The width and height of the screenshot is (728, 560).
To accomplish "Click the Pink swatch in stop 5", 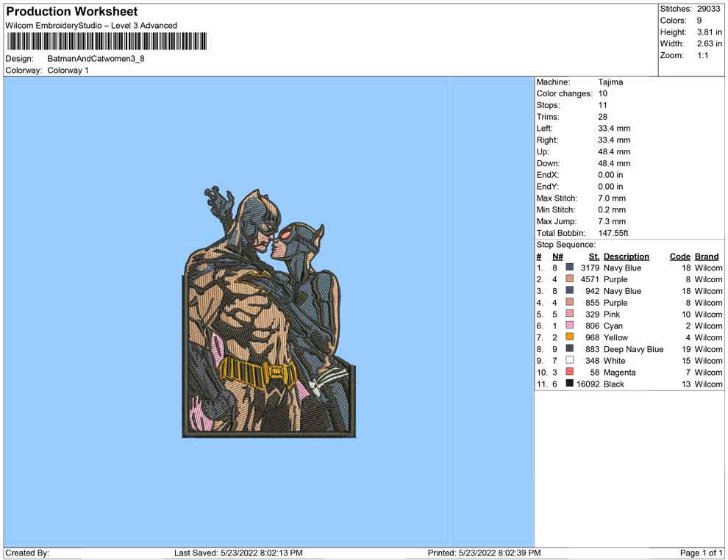I will point(570,314).
